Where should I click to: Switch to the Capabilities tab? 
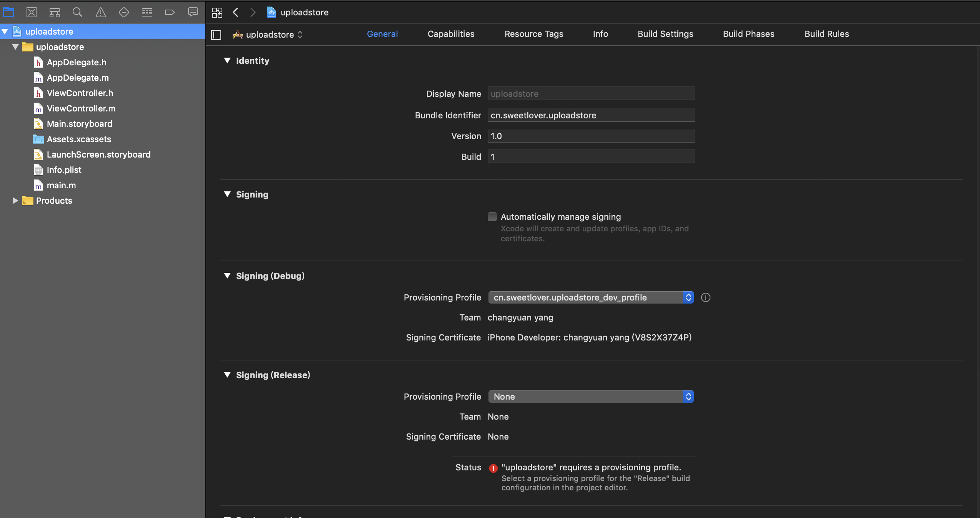[x=451, y=34]
